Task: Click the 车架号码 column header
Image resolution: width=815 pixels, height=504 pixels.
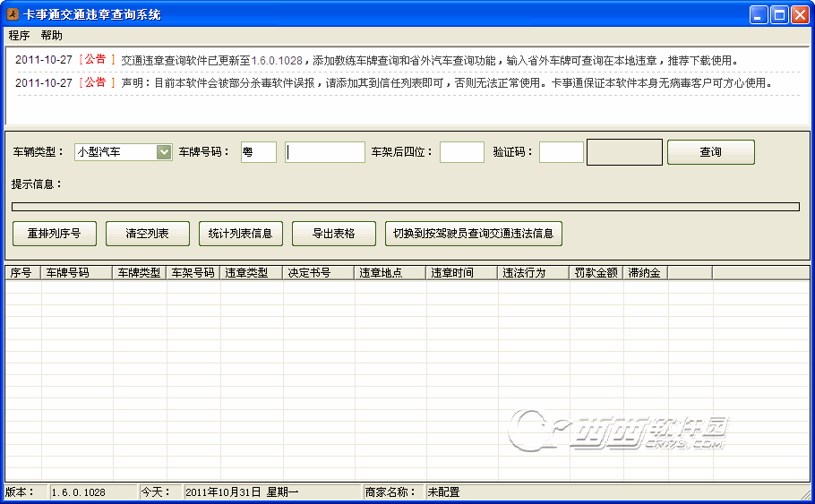Action: pyautogui.click(x=193, y=273)
